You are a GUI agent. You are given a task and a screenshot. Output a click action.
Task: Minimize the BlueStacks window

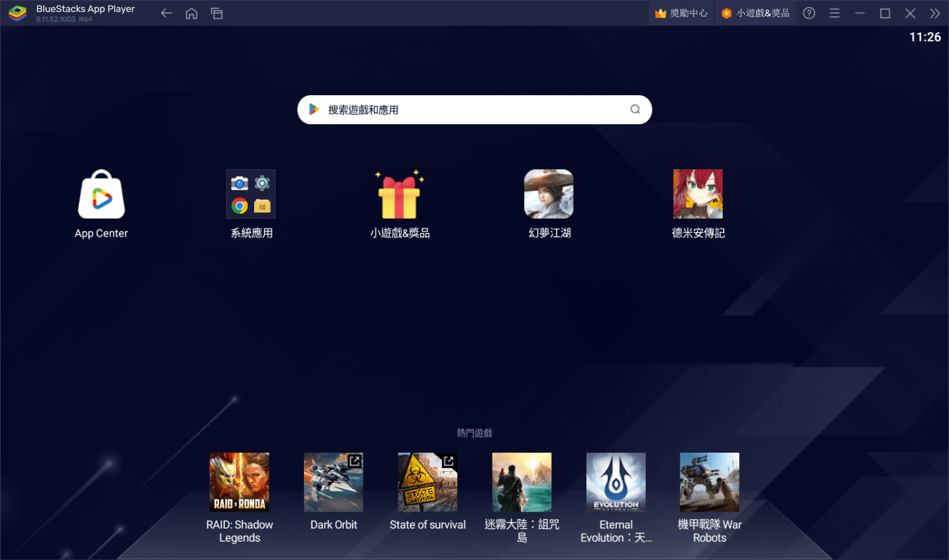(859, 13)
